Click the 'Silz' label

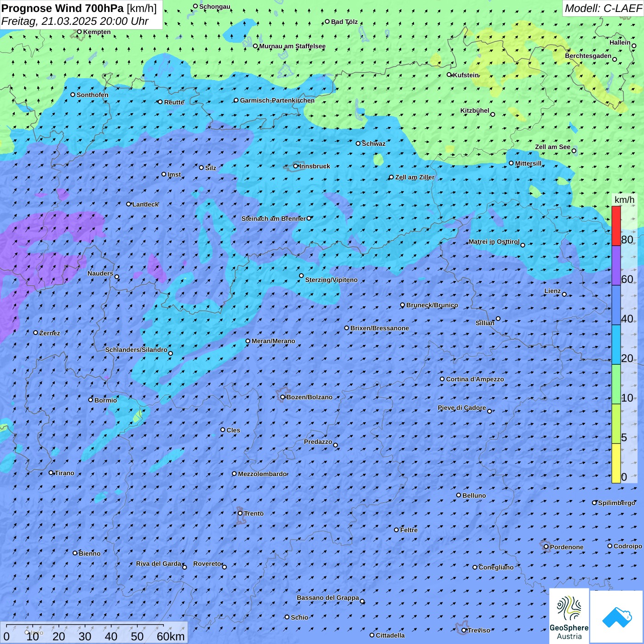[211, 168]
